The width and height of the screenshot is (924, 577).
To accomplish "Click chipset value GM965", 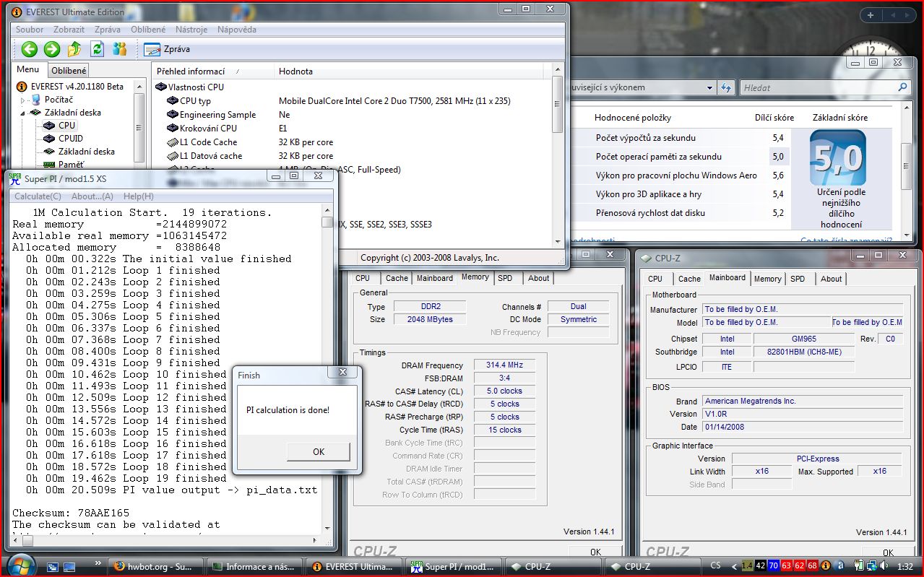I will [805, 339].
